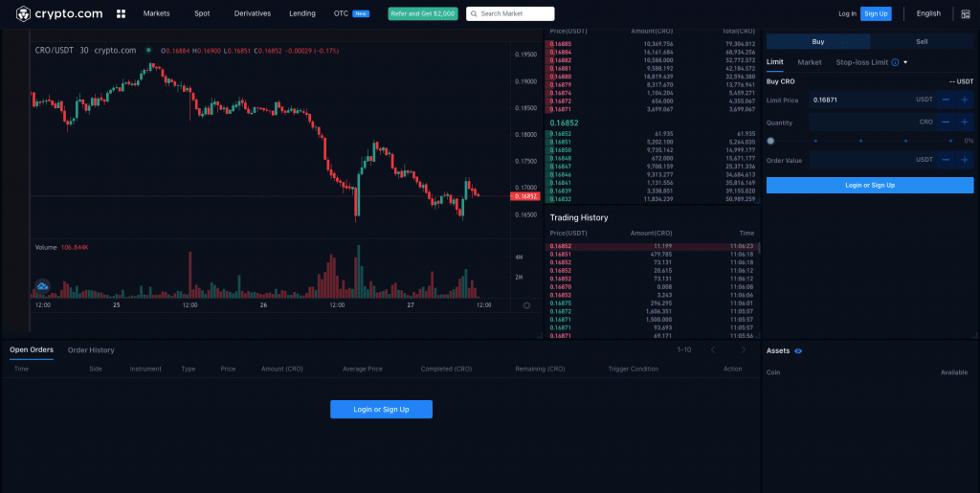Click the Total(CRO) column header
Screen dimensions: 980x493
point(739,32)
